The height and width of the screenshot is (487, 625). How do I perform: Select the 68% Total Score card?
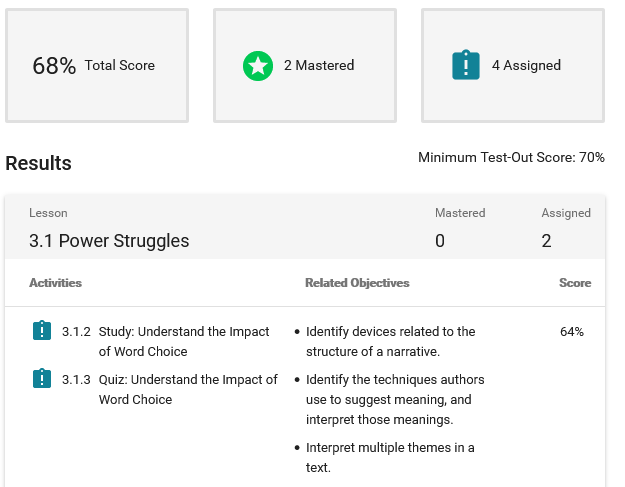[x=97, y=66]
